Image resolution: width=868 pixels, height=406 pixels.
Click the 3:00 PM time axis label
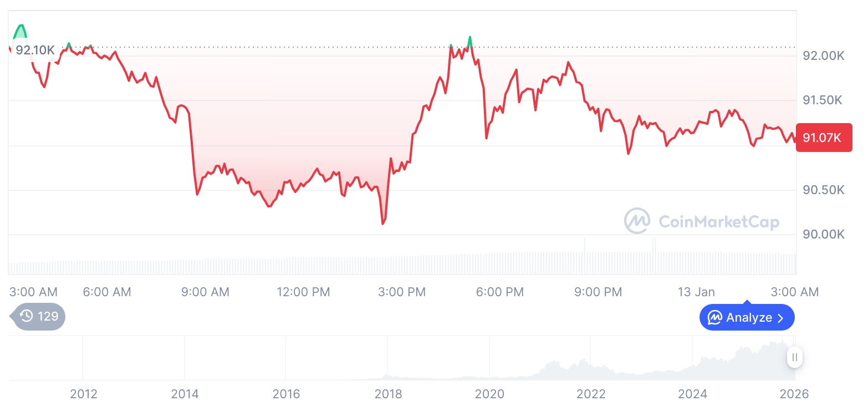402,292
